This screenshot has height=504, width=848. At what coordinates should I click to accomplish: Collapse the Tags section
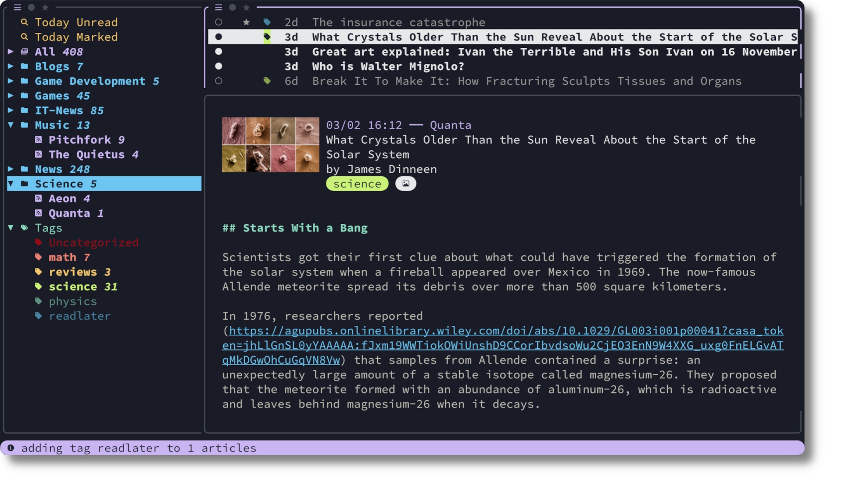[x=11, y=228]
